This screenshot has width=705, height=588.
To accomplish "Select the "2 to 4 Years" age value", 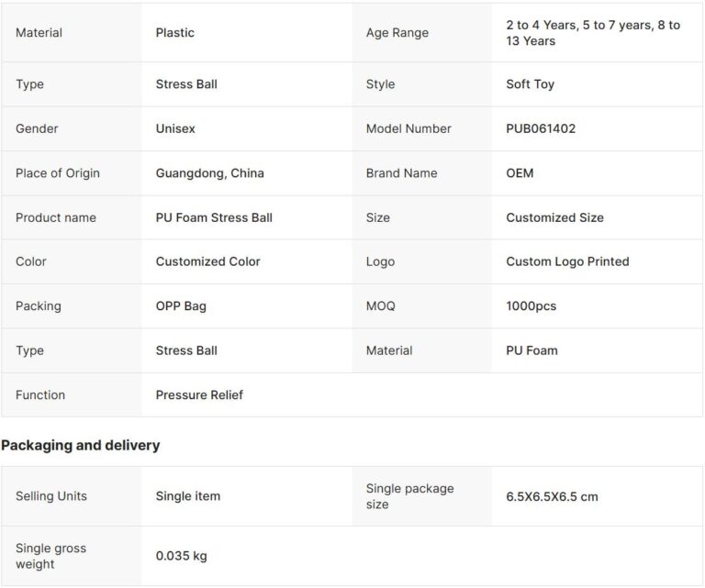I will point(542,26).
